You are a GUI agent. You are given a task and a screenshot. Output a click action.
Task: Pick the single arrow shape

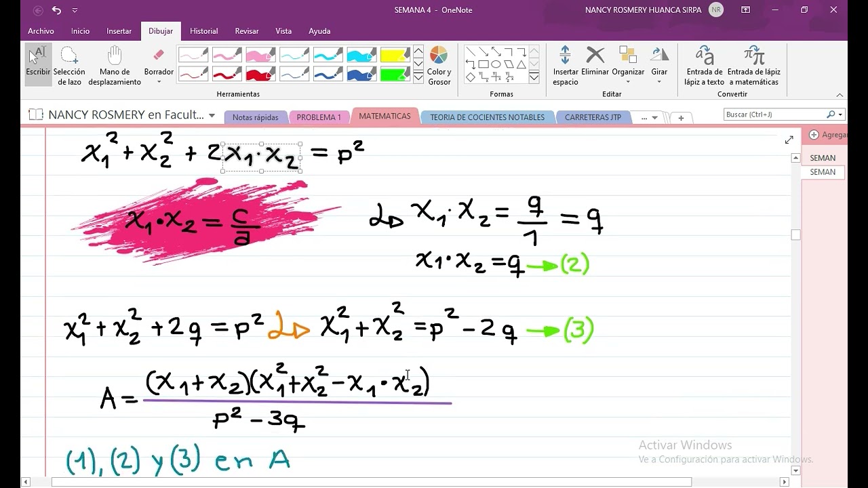click(x=484, y=52)
